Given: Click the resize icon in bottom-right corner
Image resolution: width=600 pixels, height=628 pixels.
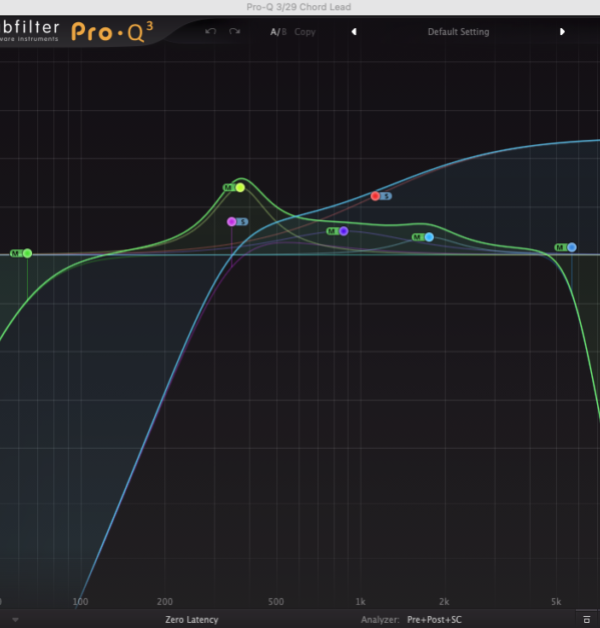Looking at the screenshot, I should coord(586,620).
